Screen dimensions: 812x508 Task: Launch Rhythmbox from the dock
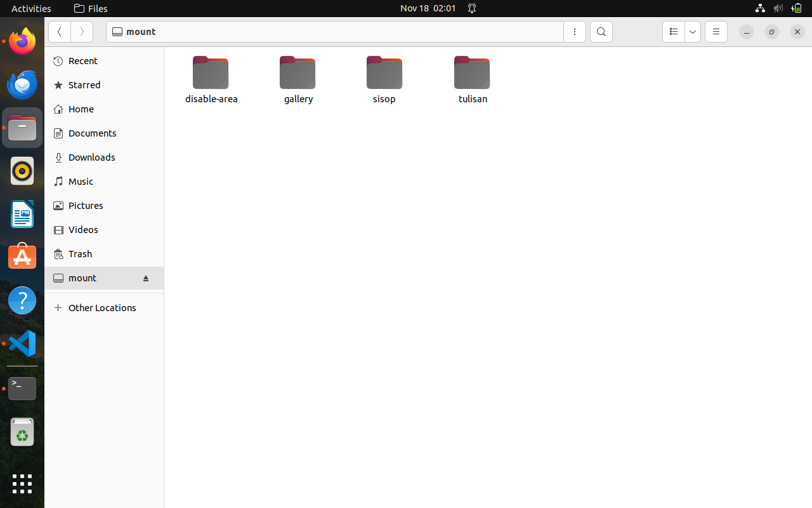point(22,171)
